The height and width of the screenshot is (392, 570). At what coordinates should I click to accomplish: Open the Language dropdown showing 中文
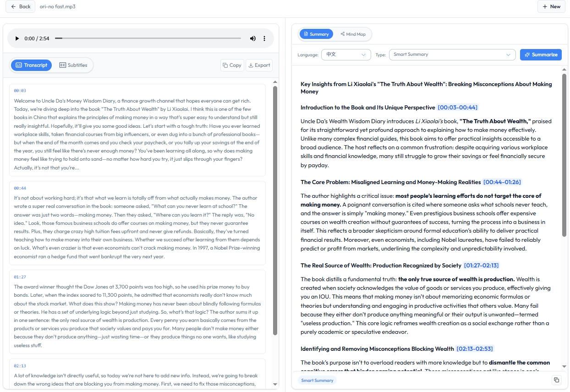pyautogui.click(x=346, y=54)
